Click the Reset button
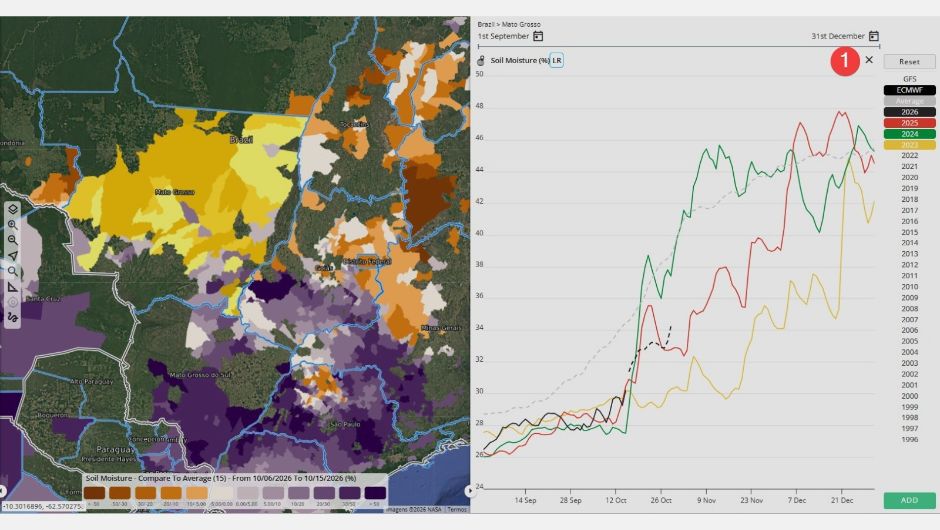Viewport: 940px width, 530px height. click(909, 62)
